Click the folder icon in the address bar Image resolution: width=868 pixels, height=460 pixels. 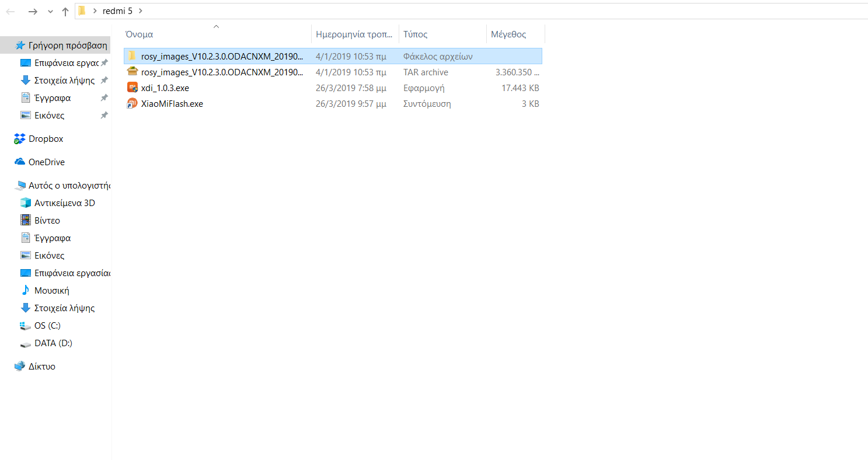coord(82,11)
